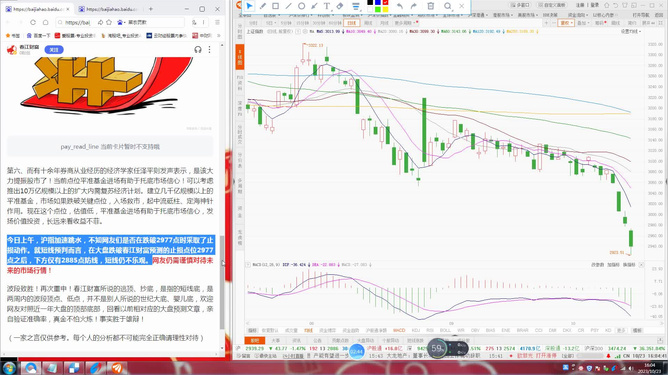The height and width of the screenshot is (375, 668).
Task: Open the article's headphone listen icon
Action: [x=198, y=50]
